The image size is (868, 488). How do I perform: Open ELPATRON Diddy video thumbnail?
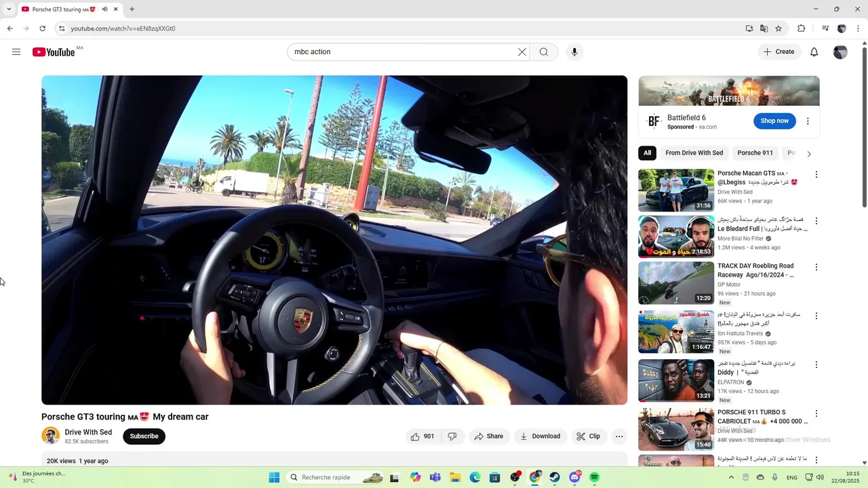coord(676,381)
